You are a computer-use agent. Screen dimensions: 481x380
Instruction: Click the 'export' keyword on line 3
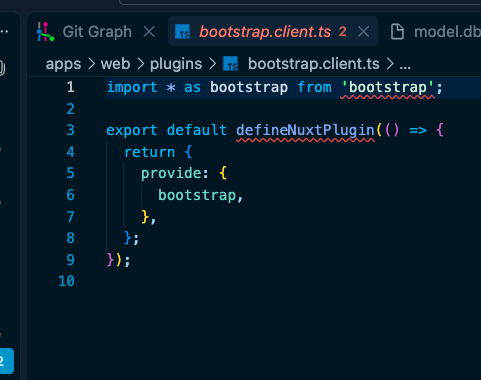[132, 131]
